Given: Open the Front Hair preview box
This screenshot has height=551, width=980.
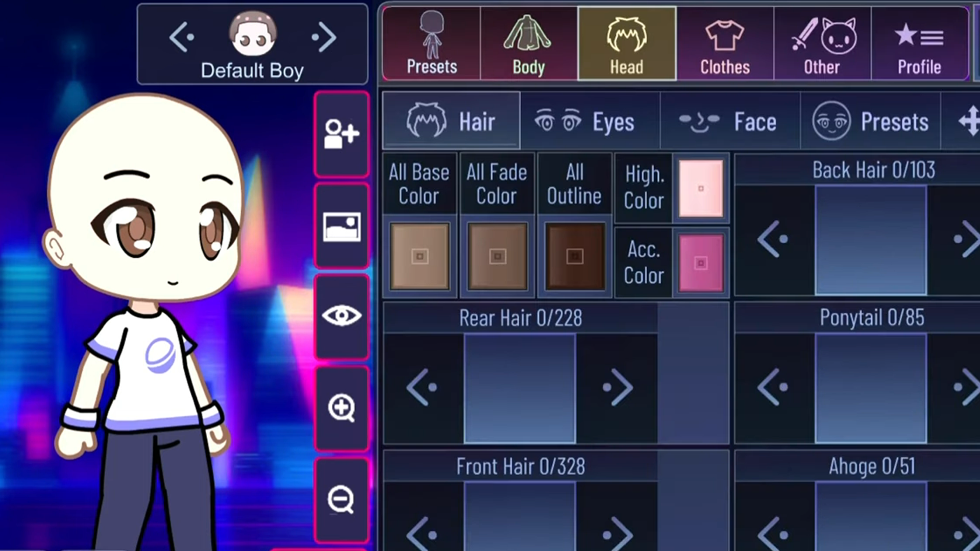Looking at the screenshot, I should tap(520, 517).
